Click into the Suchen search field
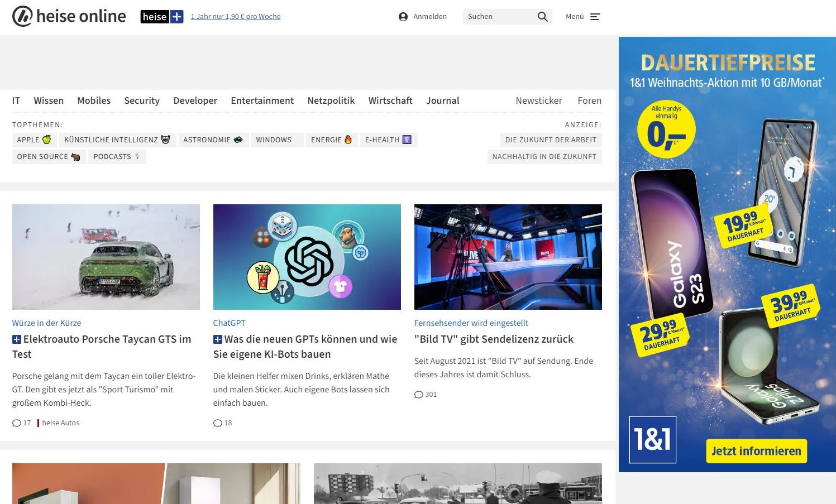The image size is (836, 504). [498, 17]
